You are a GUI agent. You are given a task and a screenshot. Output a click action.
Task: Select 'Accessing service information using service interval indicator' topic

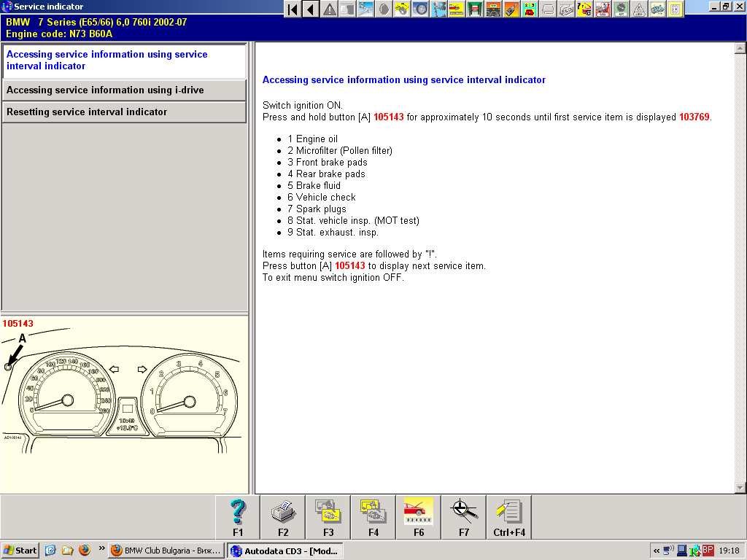124,61
